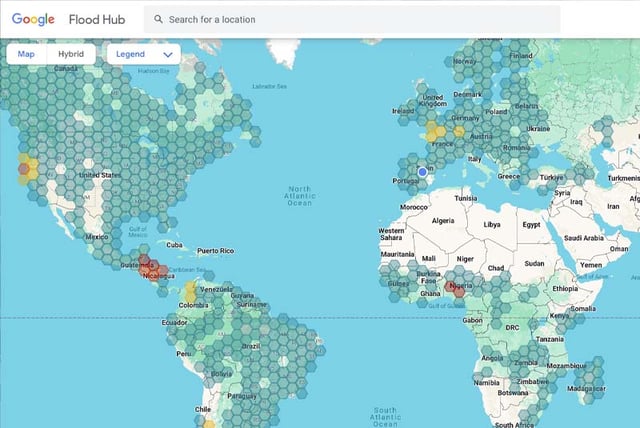Click the Libya map label
The image size is (640, 428).
click(x=492, y=224)
